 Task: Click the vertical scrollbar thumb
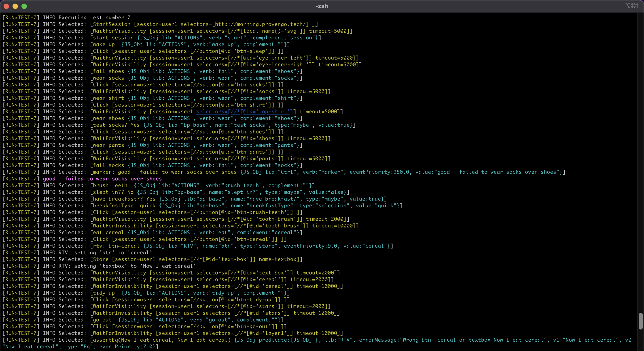640,321
